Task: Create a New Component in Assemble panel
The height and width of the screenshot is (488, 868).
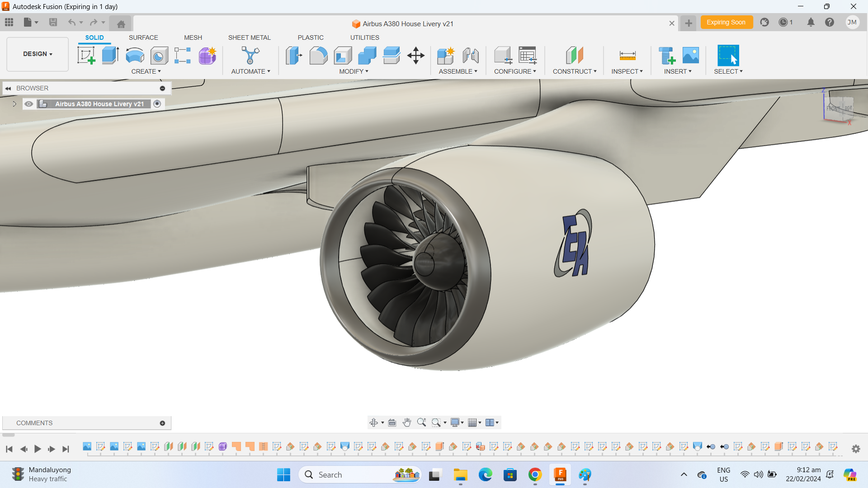Action: (446, 55)
